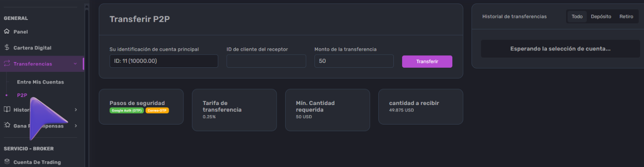
Task: Click the purple Transferir button
Action: pos(427,61)
